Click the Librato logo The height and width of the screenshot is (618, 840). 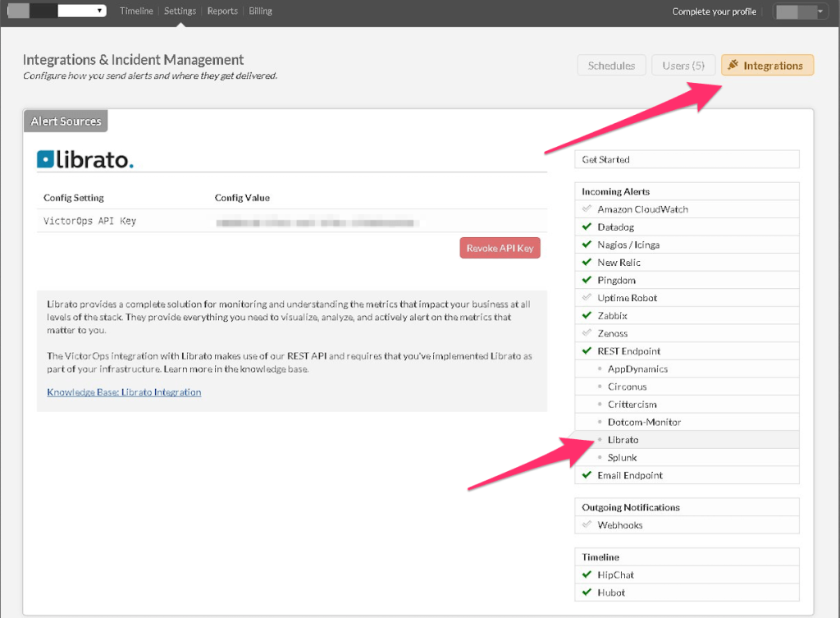(x=85, y=159)
